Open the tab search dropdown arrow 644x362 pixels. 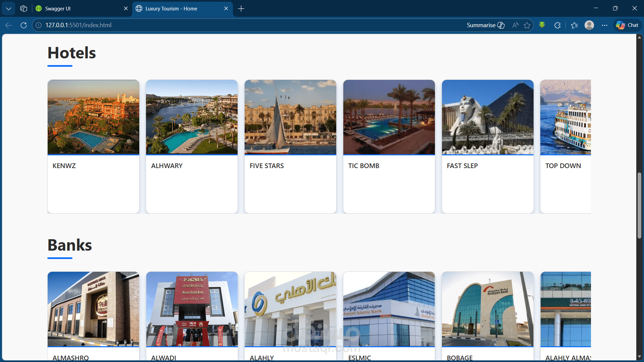pyautogui.click(x=8, y=9)
